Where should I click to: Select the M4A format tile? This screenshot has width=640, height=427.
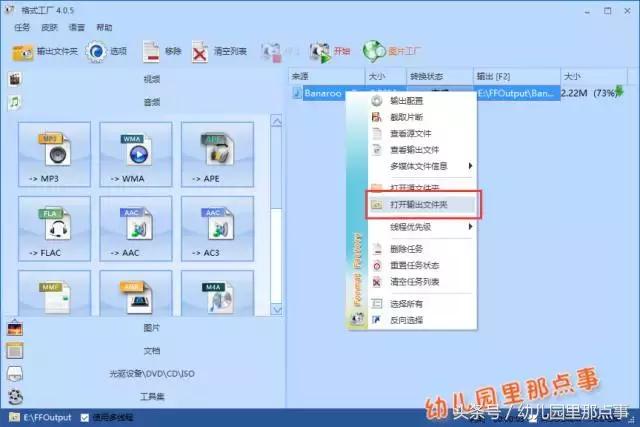click(x=218, y=293)
